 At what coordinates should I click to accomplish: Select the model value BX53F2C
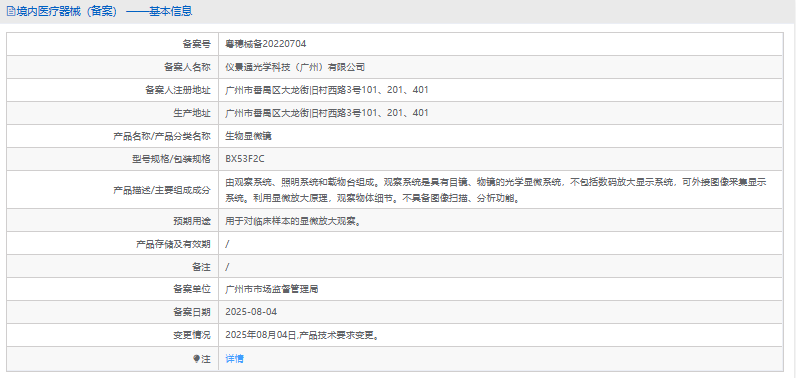(245, 159)
